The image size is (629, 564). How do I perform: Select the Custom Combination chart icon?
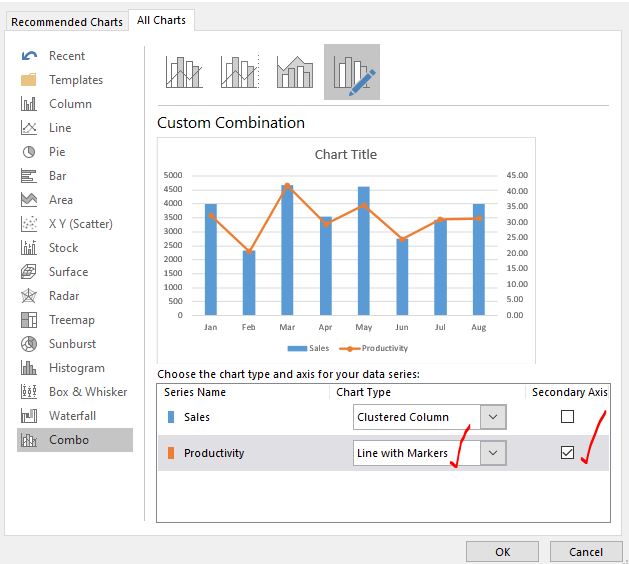352,72
